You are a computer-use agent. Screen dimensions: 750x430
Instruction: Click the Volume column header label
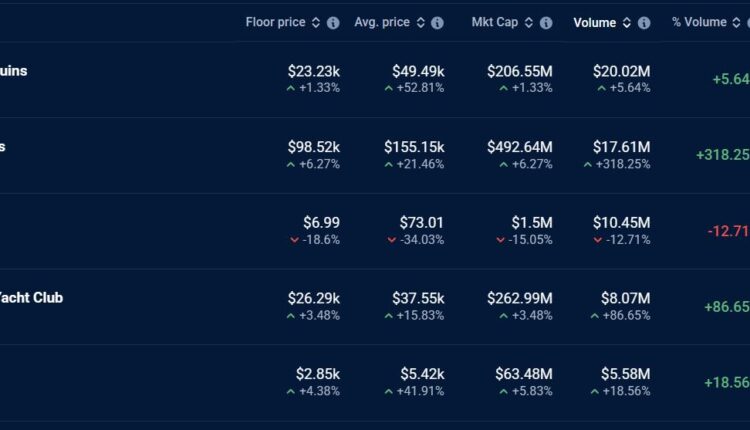click(x=594, y=23)
